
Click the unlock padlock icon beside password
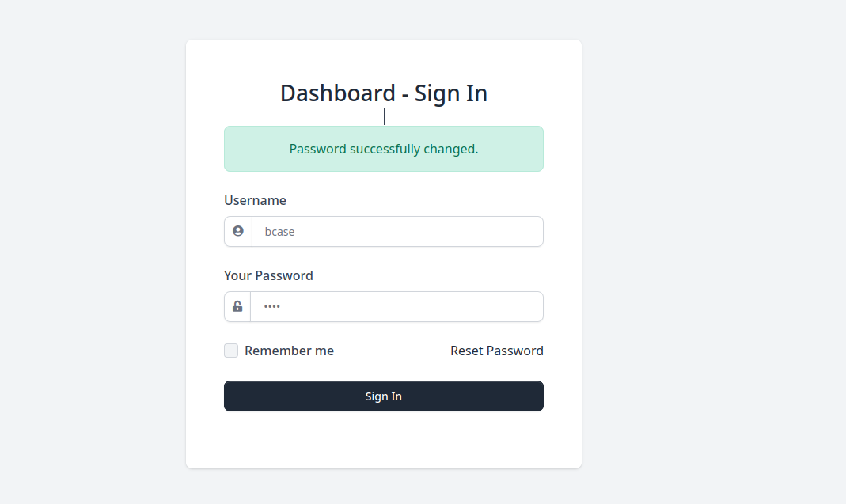(x=237, y=307)
